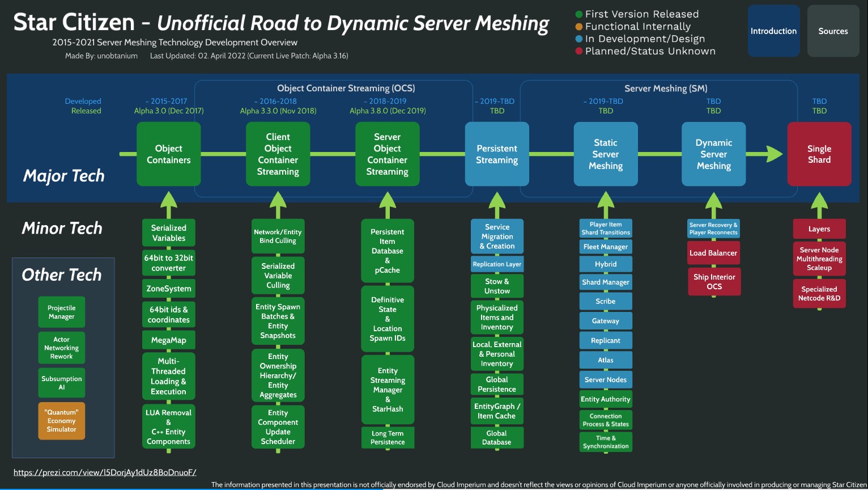Select the Persistent Streaming tech block
This screenshot has height=490, width=868.
click(x=497, y=154)
